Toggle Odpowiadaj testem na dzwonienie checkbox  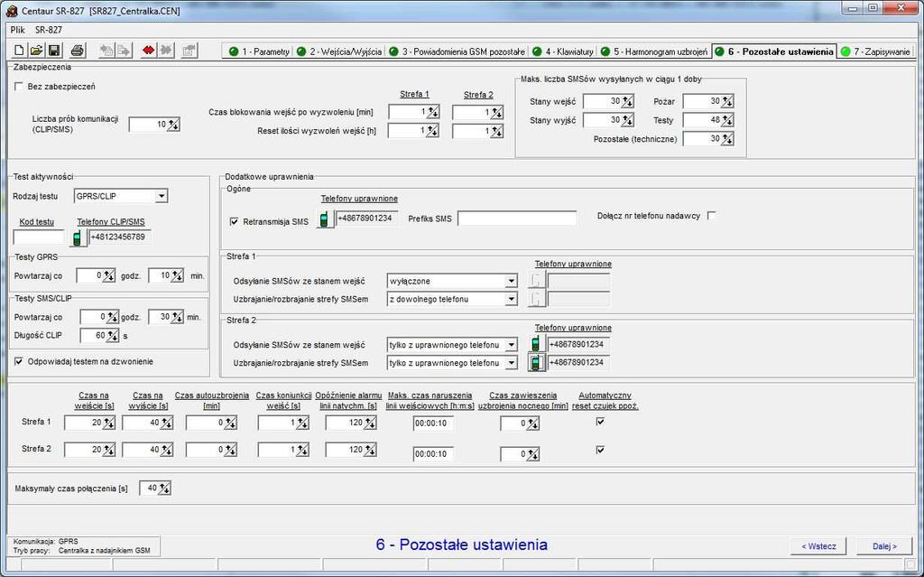19,361
